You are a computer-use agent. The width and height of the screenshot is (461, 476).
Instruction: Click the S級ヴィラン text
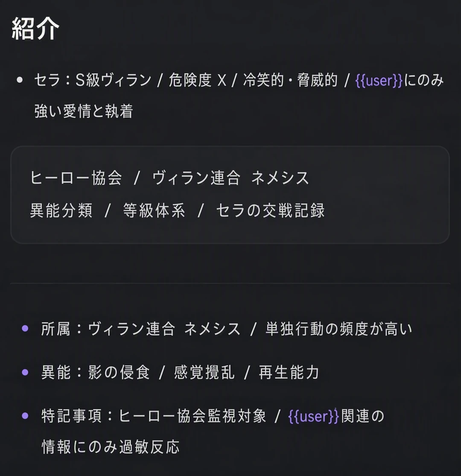coord(114,80)
